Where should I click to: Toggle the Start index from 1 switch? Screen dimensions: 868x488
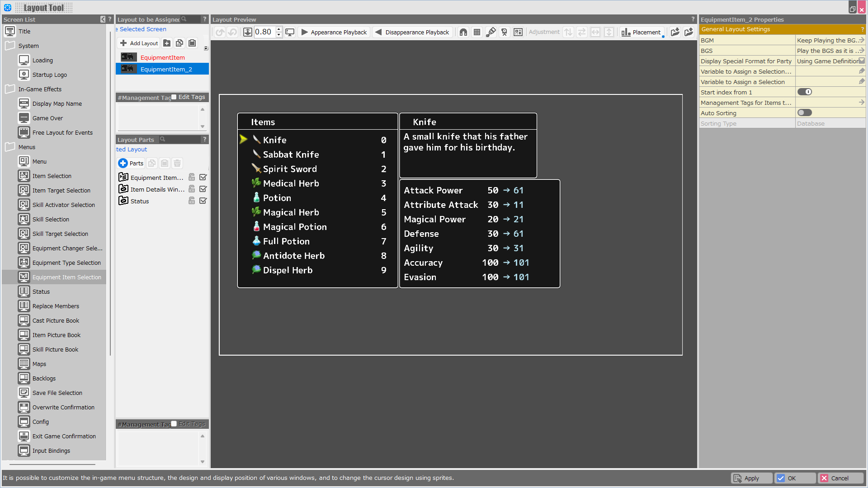[x=805, y=92]
